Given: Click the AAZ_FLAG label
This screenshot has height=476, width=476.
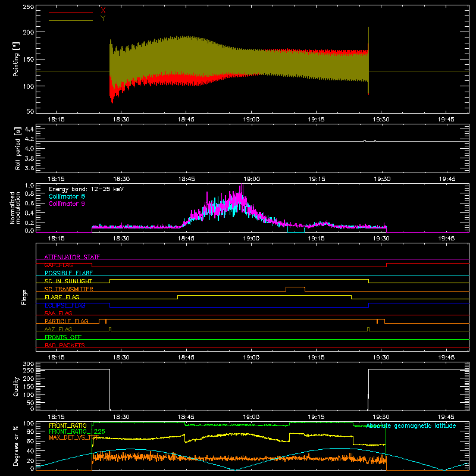Looking at the screenshot, I should point(58,329).
